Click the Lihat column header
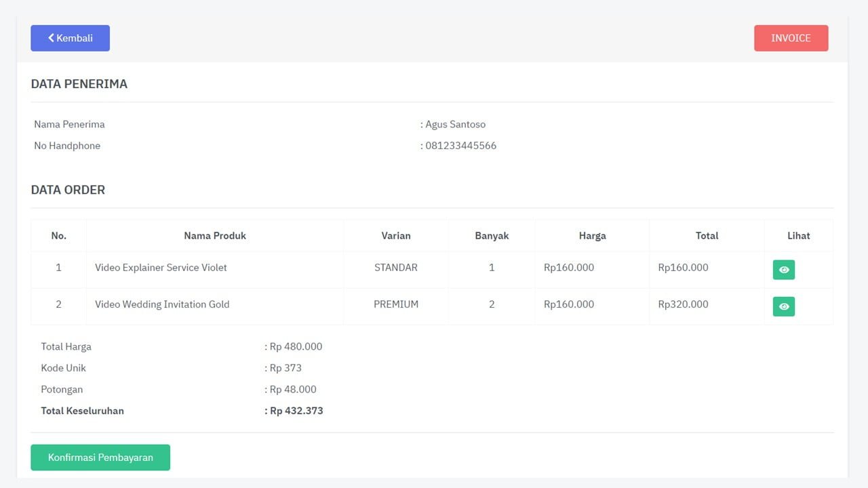This screenshot has height=488, width=868. pyautogui.click(x=798, y=236)
